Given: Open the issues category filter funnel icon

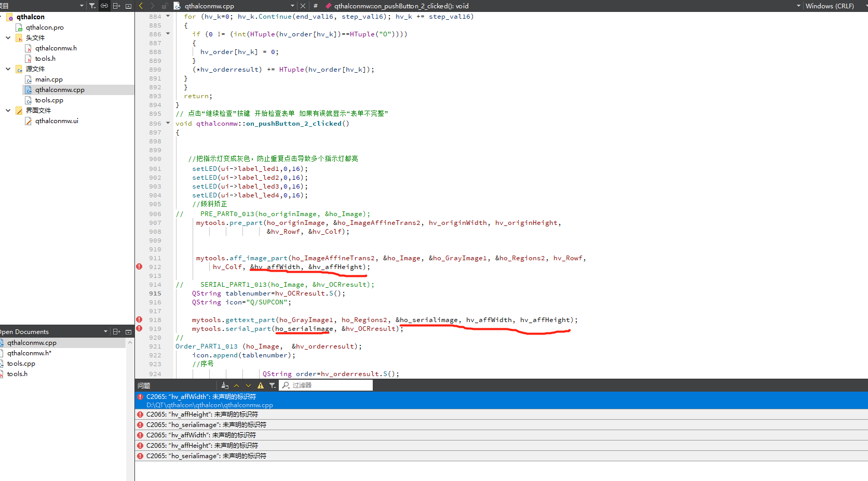Looking at the screenshot, I should (x=273, y=385).
